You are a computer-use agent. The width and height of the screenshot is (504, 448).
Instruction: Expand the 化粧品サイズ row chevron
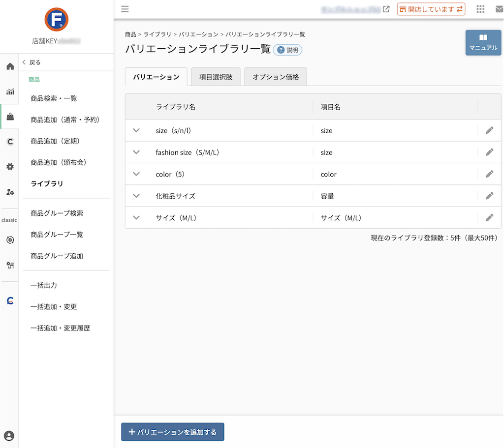(x=136, y=196)
